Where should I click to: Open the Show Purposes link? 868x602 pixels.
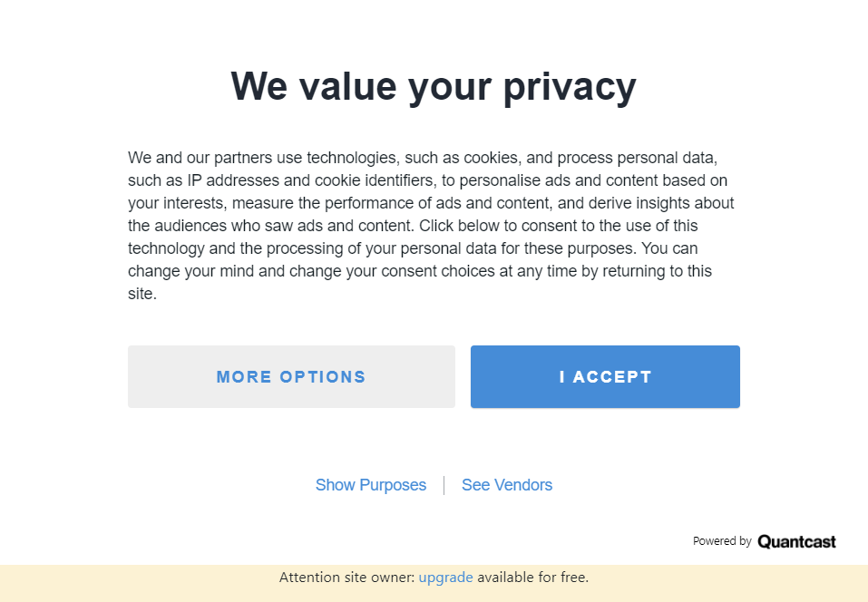point(370,485)
